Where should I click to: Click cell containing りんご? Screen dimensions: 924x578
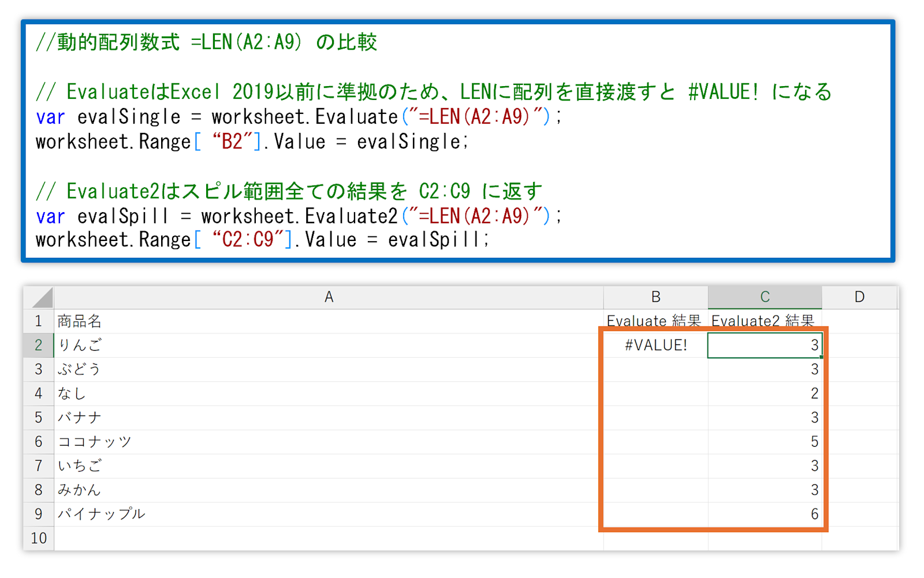(x=329, y=345)
